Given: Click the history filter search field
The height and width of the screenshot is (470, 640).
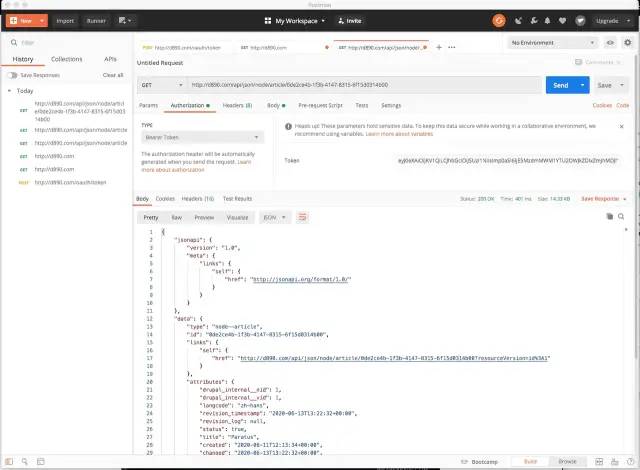Looking at the screenshot, I should [67, 42].
